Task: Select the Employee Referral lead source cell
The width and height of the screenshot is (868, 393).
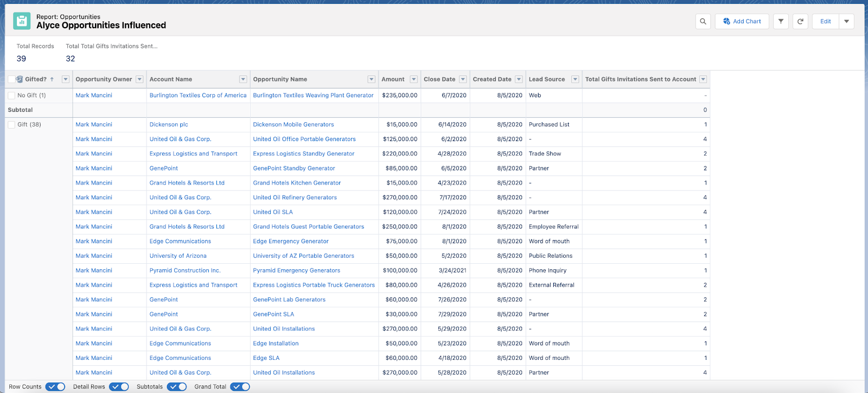Action: pos(554,227)
